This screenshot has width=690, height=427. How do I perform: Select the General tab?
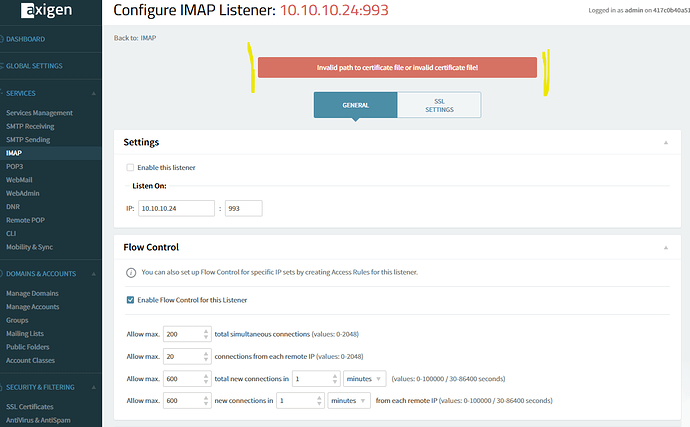pos(356,105)
